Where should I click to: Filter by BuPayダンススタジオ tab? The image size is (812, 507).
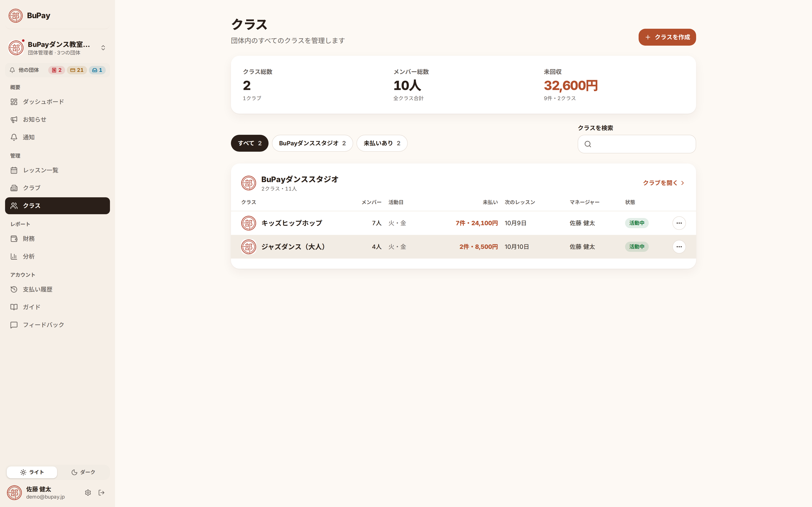(x=312, y=143)
